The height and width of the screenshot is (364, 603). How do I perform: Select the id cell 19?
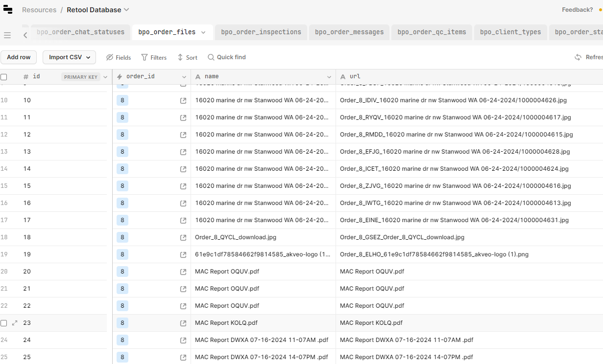[65, 254]
